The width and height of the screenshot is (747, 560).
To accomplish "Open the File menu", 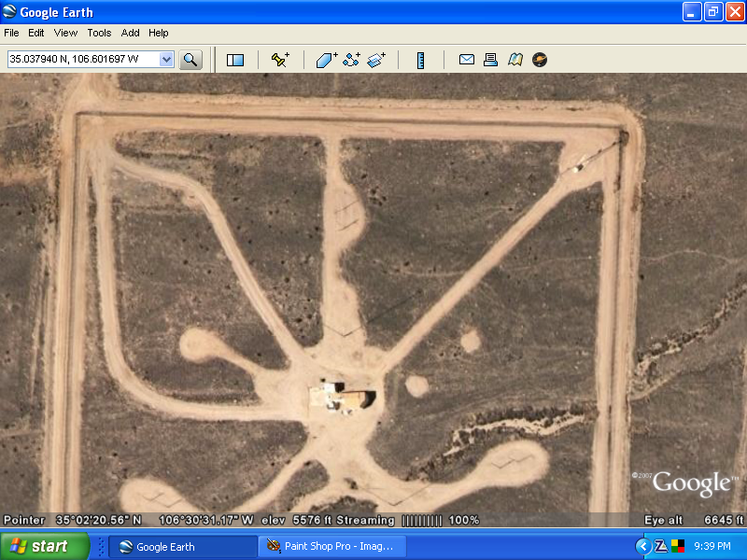I will pyautogui.click(x=11, y=33).
